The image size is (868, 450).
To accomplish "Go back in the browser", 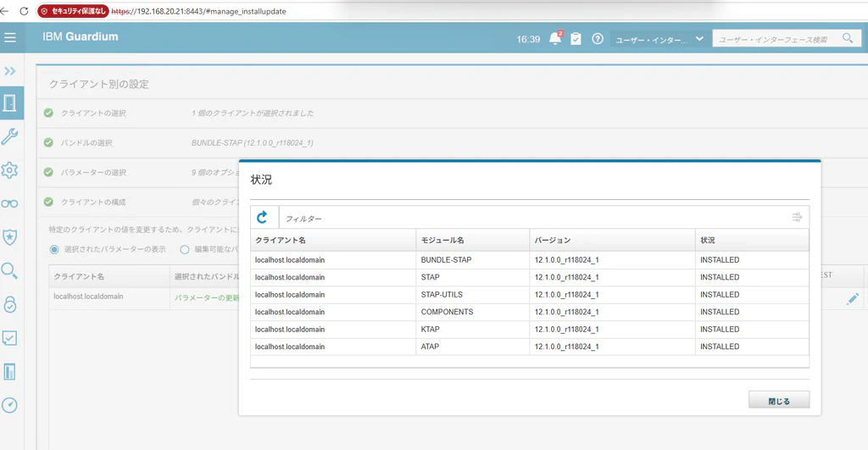I will pyautogui.click(x=4, y=11).
